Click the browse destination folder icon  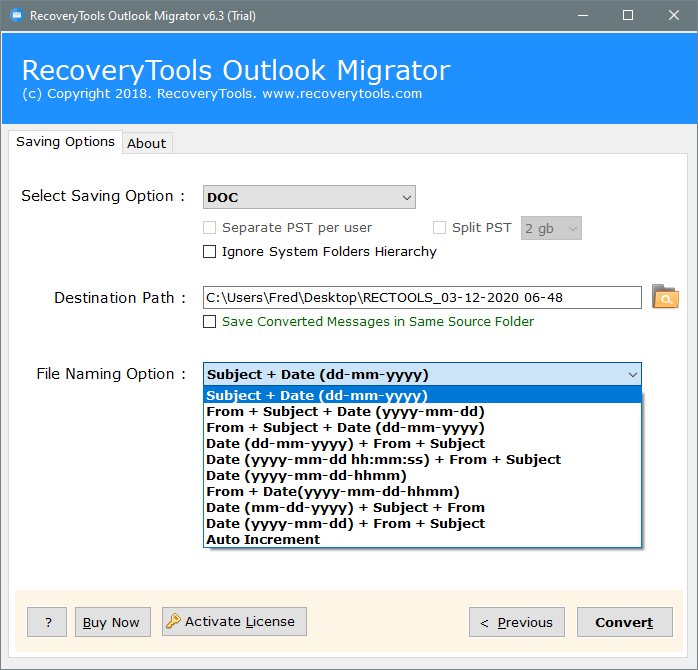click(665, 296)
